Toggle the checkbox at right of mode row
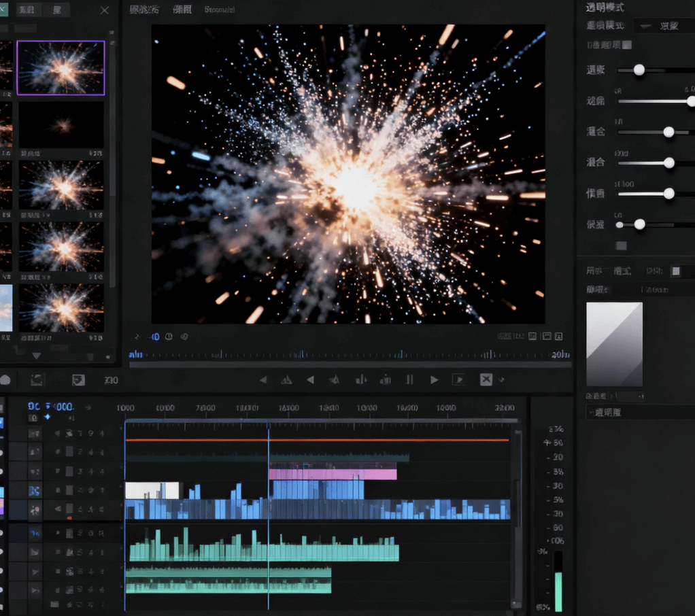695x616 pixels. 675,271
